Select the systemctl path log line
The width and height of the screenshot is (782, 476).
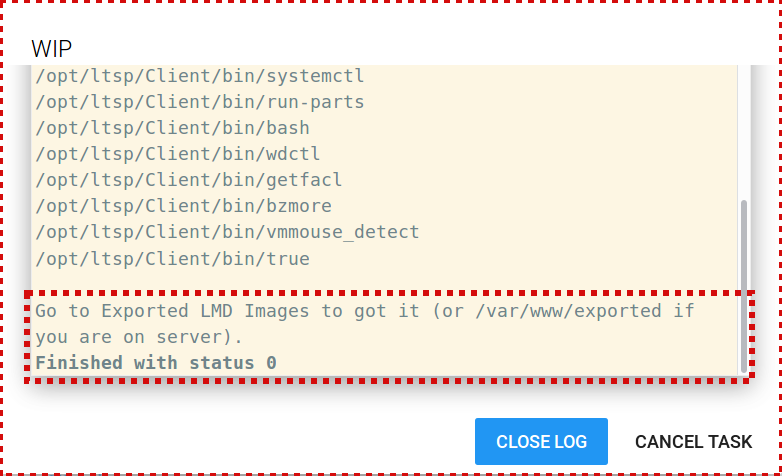[200, 76]
